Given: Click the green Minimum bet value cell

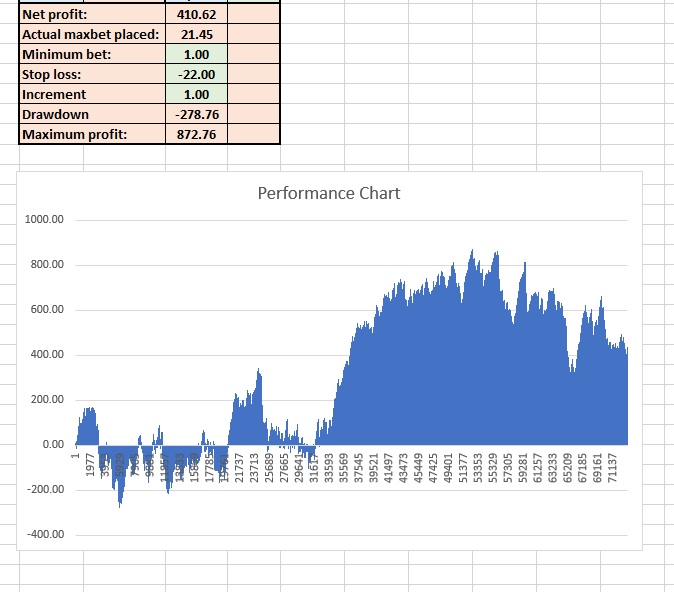Looking at the screenshot, I should (196, 55).
